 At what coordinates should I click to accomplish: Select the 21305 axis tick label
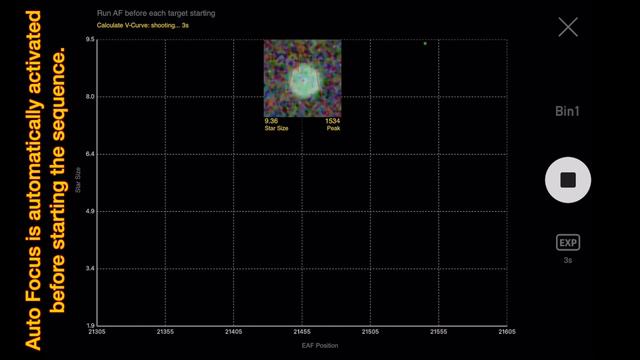97,332
